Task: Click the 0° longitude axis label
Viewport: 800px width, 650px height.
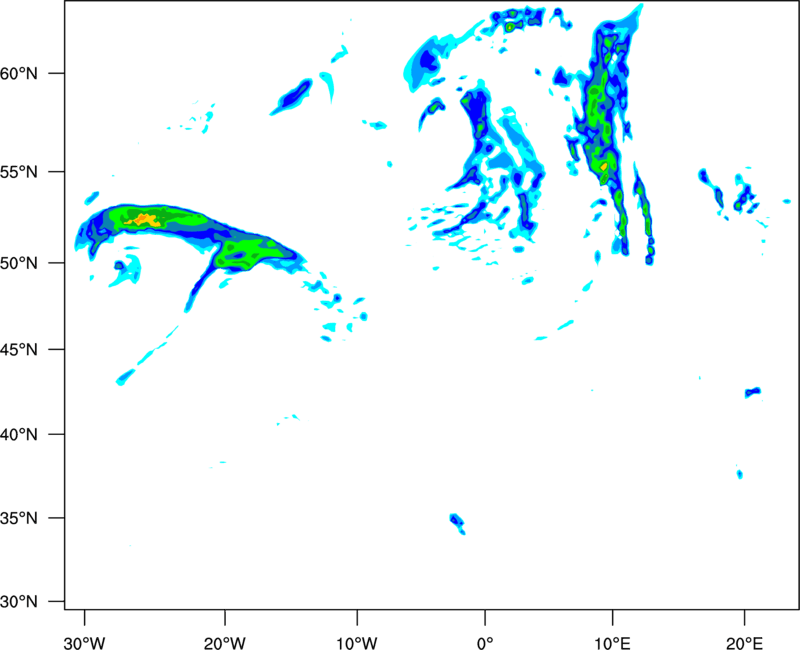Action: point(485,643)
